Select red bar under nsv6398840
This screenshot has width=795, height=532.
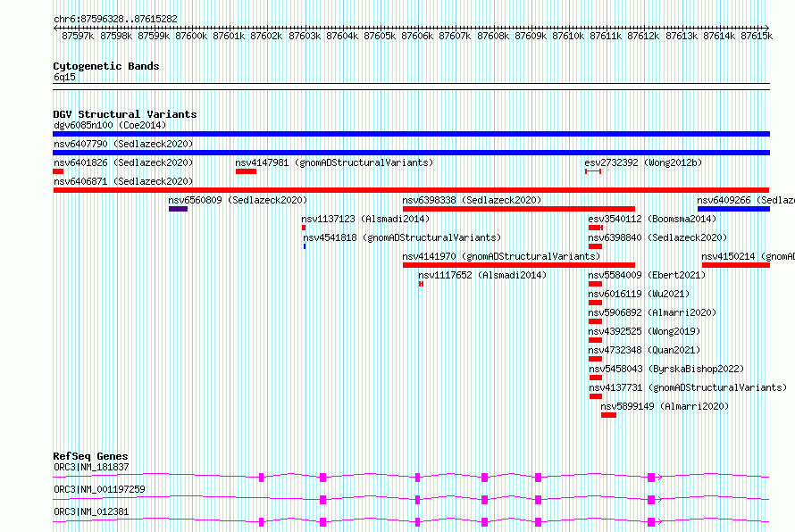click(x=595, y=246)
